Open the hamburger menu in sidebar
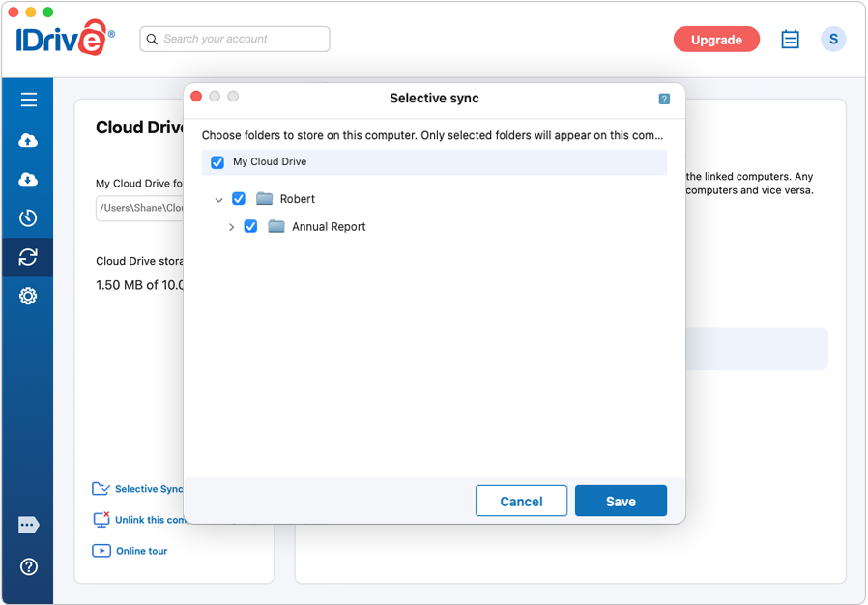 pyautogui.click(x=29, y=100)
